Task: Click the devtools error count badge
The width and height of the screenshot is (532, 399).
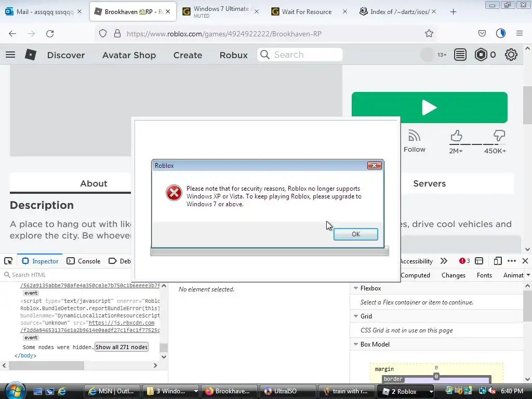Action: point(464,261)
